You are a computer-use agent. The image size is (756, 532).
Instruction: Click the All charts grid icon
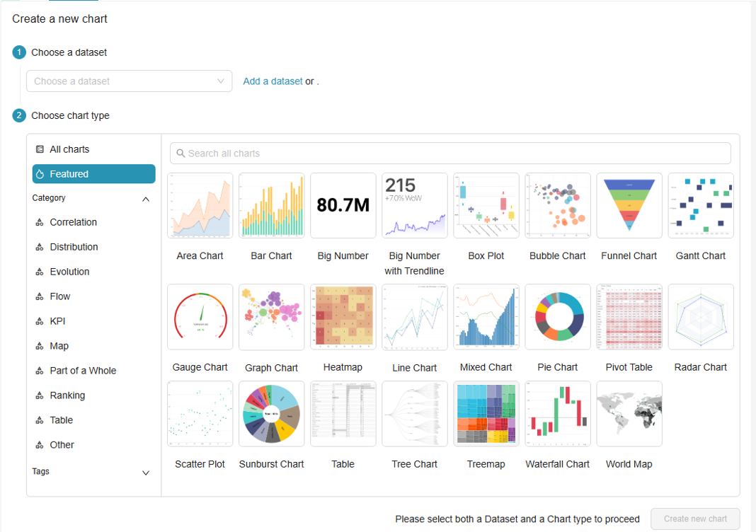[40, 149]
